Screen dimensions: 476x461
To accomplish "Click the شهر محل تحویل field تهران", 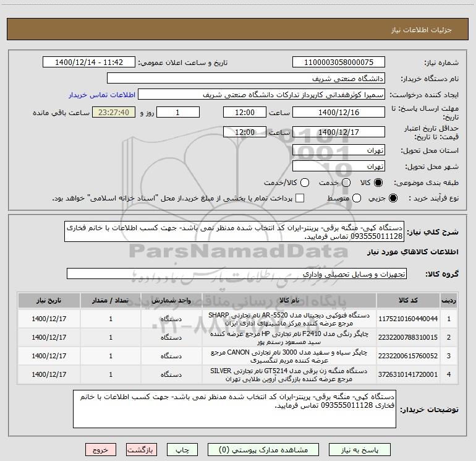I will tap(339, 166).
